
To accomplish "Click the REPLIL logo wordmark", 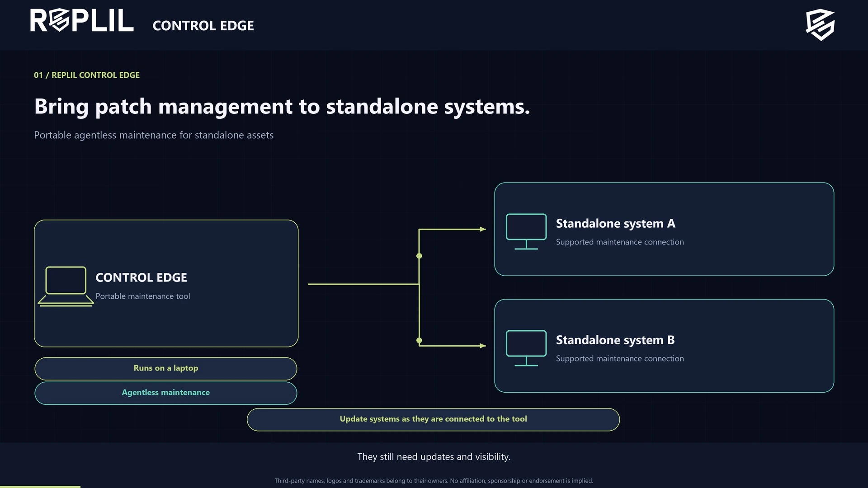I will click(82, 21).
